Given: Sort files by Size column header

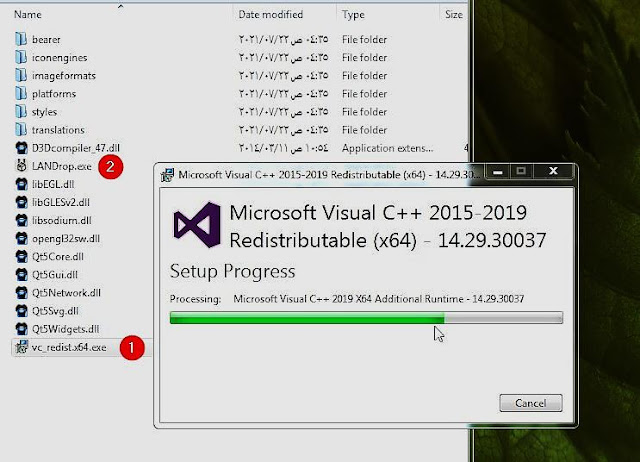Looking at the screenshot, I should 453,14.
